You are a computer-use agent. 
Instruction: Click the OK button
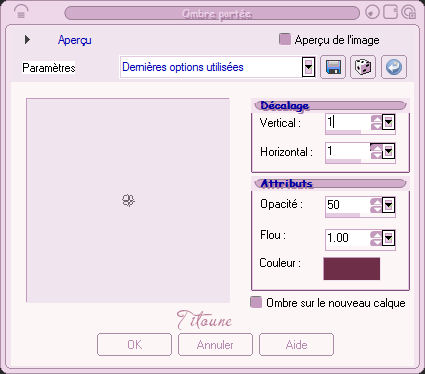click(x=134, y=345)
